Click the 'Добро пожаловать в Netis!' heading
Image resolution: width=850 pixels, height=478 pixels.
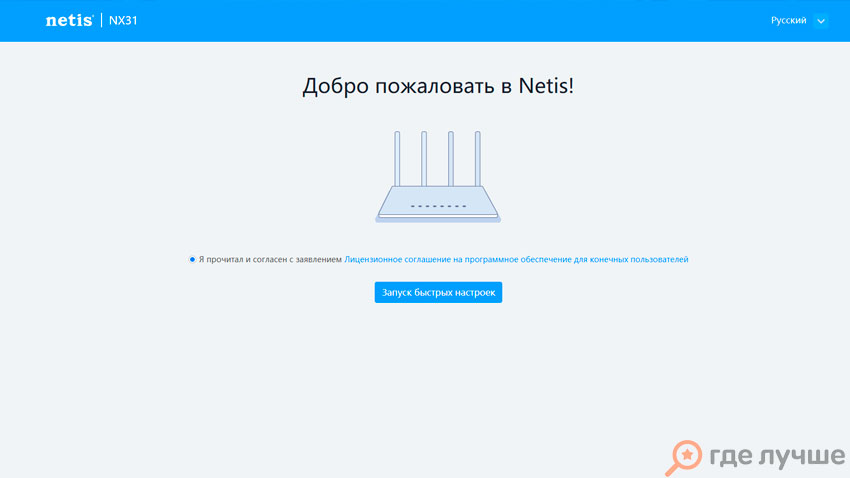(x=438, y=86)
